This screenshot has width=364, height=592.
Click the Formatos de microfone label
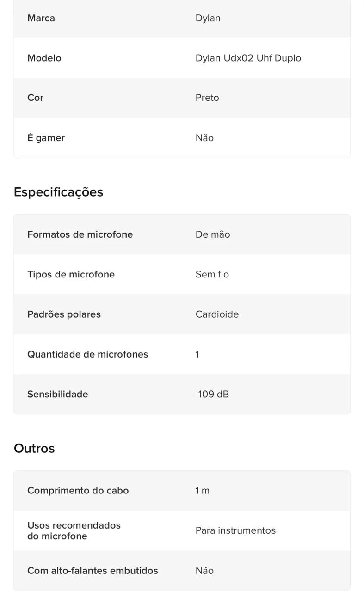(x=80, y=234)
